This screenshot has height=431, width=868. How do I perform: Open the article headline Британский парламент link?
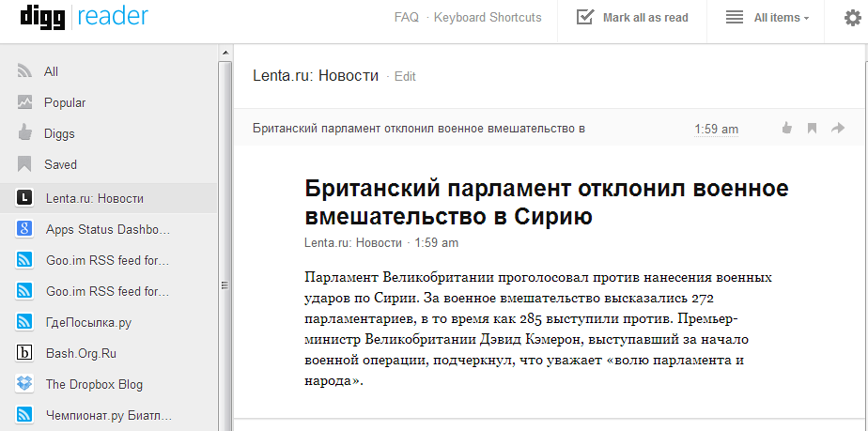(x=547, y=203)
